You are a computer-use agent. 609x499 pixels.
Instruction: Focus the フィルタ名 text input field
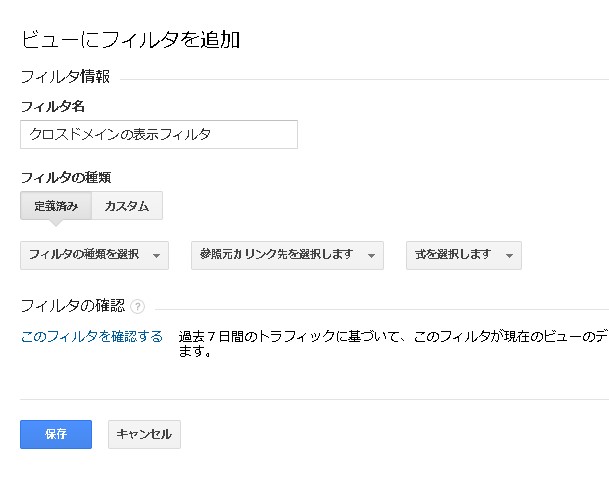(x=158, y=134)
